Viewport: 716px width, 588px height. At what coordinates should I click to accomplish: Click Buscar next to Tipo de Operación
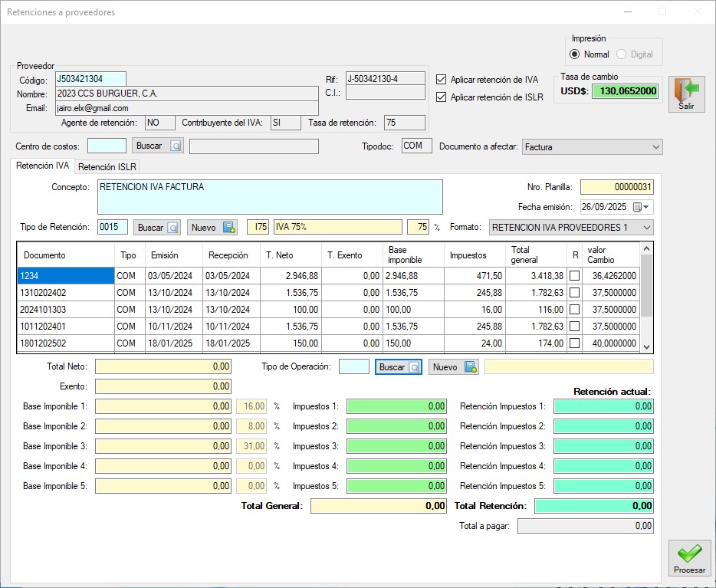coord(399,367)
